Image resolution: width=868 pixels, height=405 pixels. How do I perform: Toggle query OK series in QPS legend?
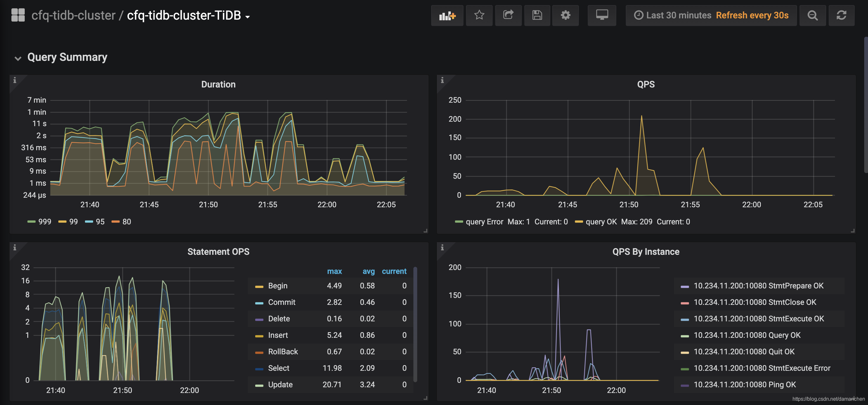tap(601, 222)
